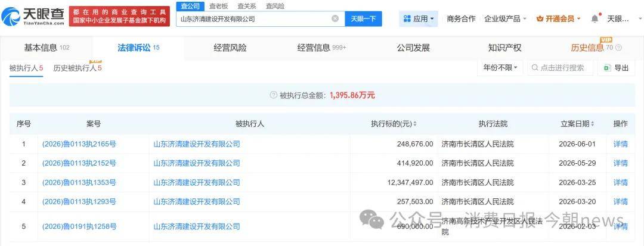The width and height of the screenshot is (644, 246).
Task: Open the 知识产权 tab
Action: coord(505,48)
